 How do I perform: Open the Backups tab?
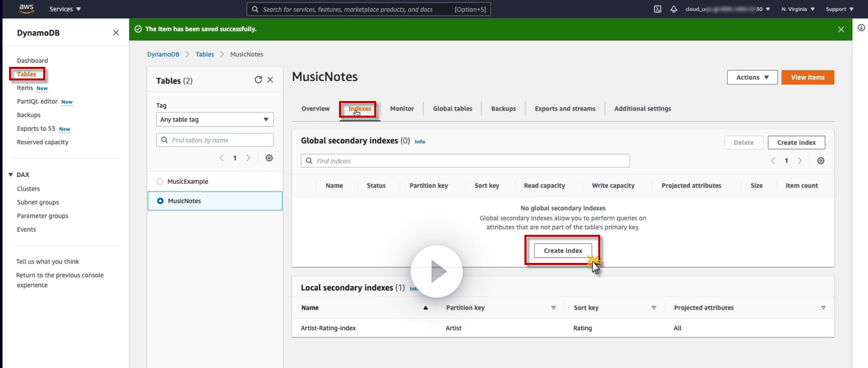pos(503,109)
